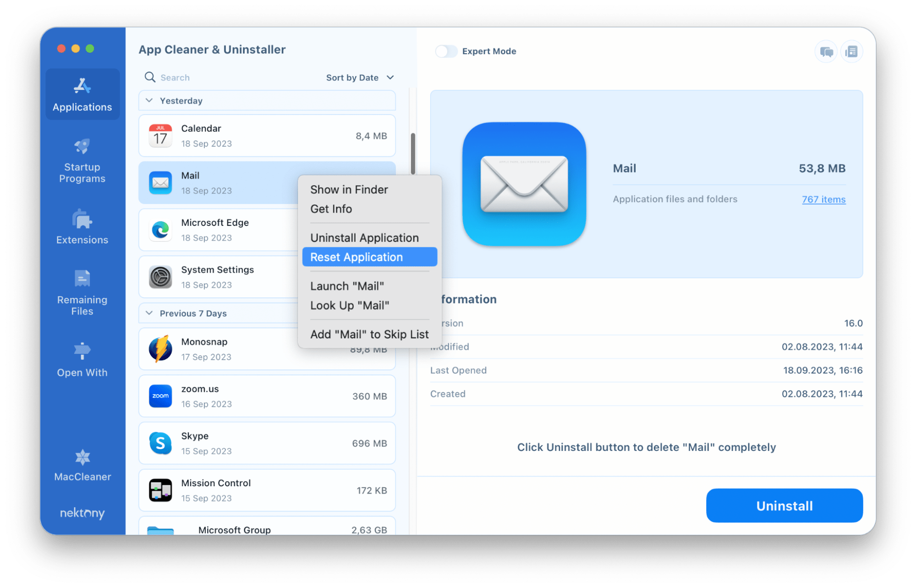This screenshot has width=916, height=588.
Task: Click the Uninstall button for Mail
Action: tap(784, 505)
